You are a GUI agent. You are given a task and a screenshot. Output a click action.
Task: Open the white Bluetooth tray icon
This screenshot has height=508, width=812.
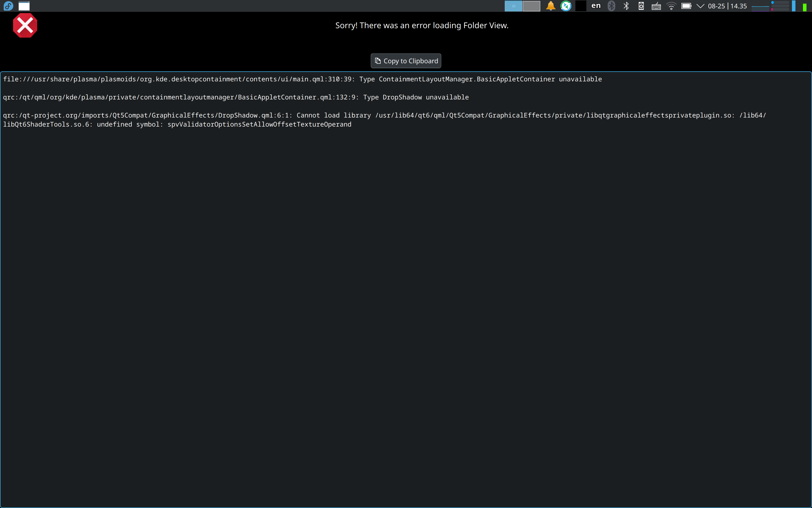[x=626, y=6]
